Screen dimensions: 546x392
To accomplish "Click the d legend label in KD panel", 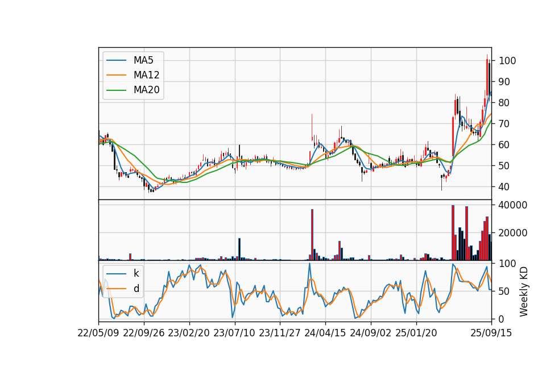I will coord(136,289).
